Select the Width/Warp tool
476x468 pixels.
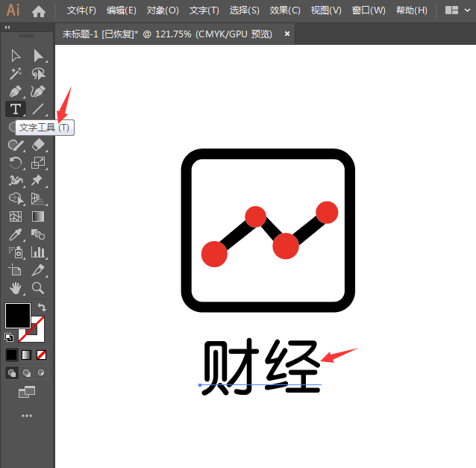(16, 181)
